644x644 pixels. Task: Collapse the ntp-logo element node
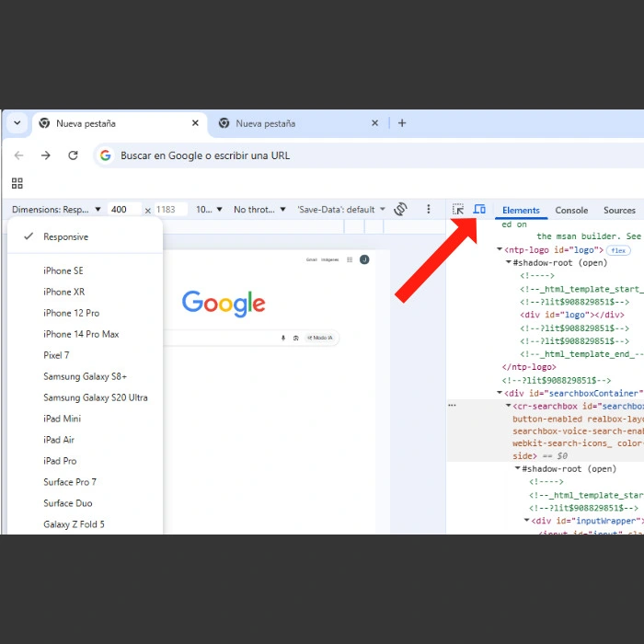500,249
